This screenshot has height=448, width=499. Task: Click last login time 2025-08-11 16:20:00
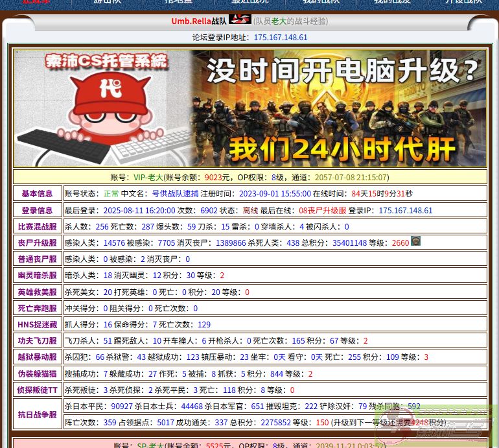[x=139, y=211]
